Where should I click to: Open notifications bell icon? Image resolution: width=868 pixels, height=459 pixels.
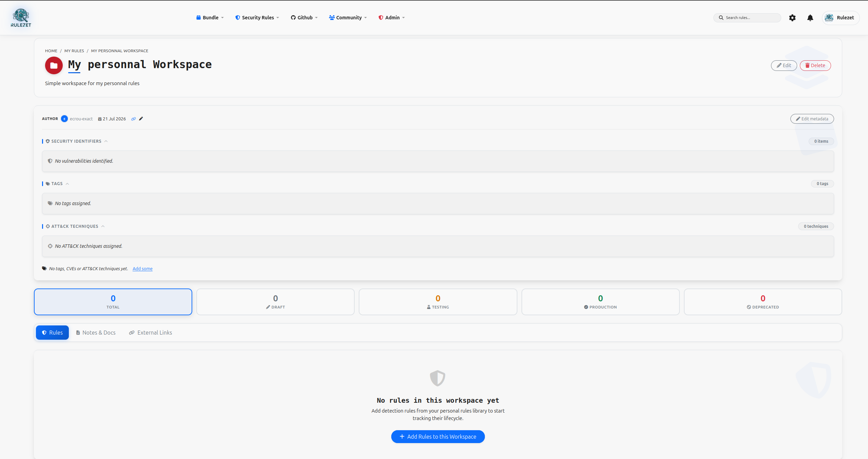click(810, 18)
